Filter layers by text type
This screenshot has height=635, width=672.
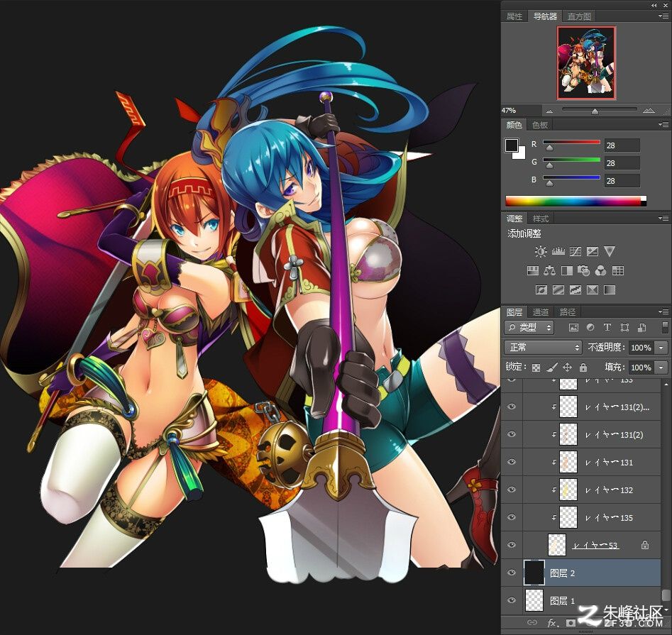pos(607,327)
